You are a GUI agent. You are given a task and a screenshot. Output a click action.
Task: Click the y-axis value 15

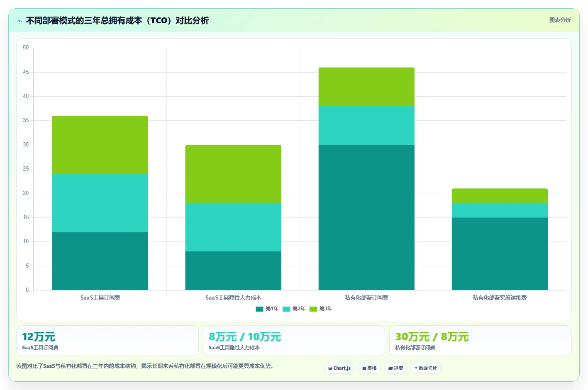26,217
